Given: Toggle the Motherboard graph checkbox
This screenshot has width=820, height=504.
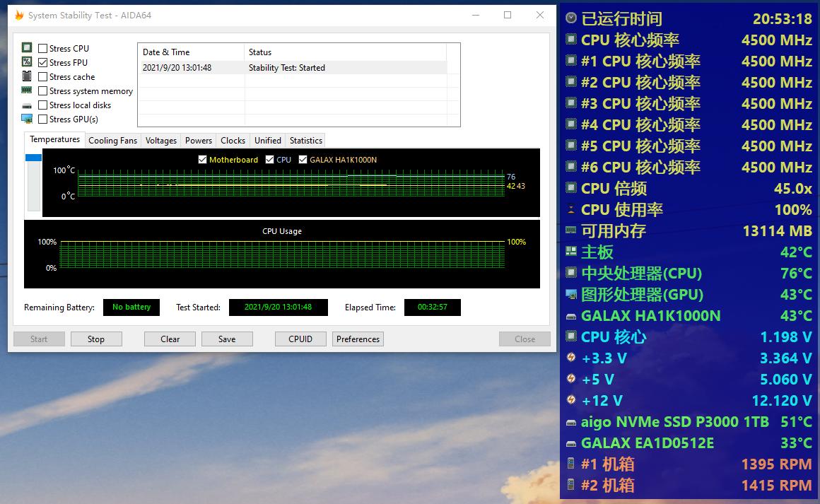Looking at the screenshot, I should click(203, 160).
